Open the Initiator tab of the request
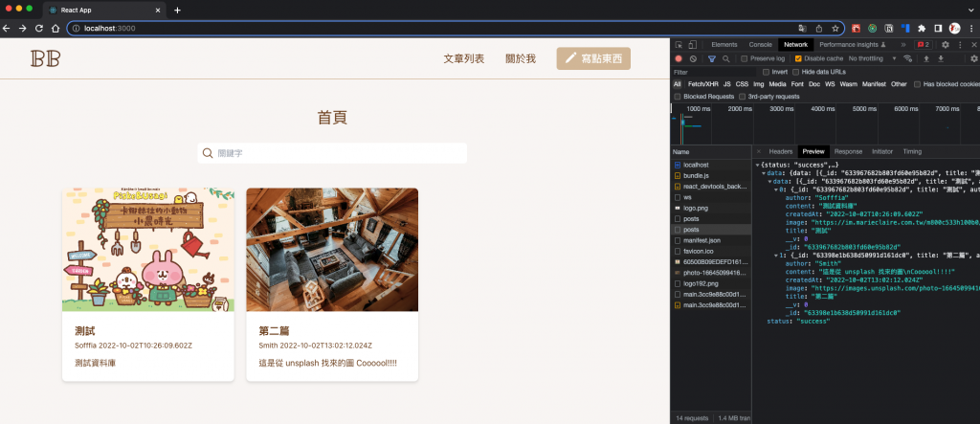The image size is (980, 424). (x=882, y=151)
